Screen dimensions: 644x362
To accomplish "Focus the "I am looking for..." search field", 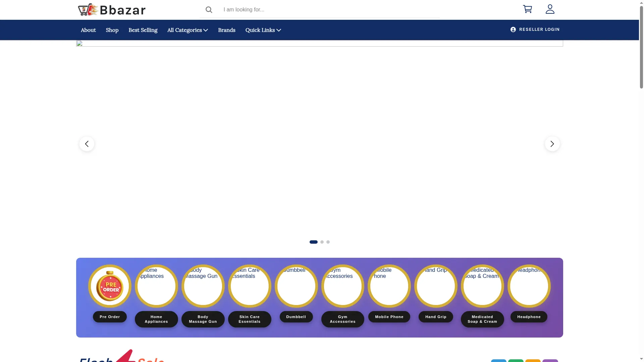I will (330, 10).
